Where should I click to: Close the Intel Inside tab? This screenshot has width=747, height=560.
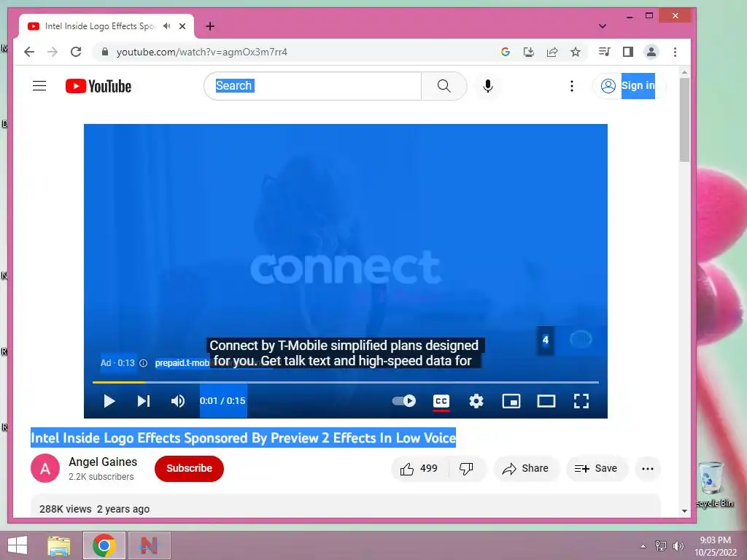182,26
